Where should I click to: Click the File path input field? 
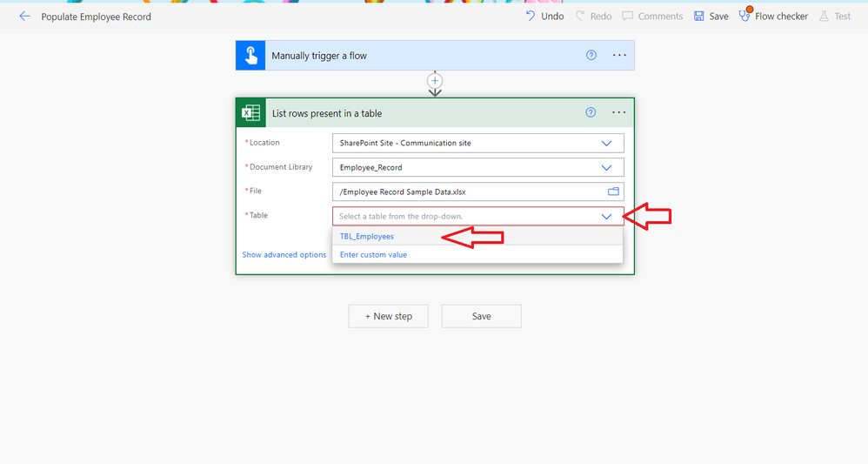(x=478, y=192)
